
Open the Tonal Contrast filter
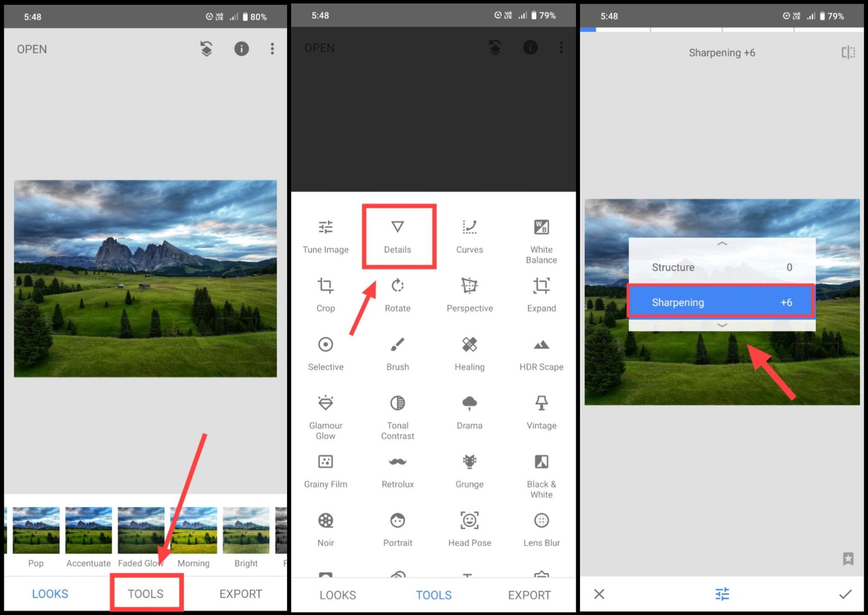[x=398, y=417]
